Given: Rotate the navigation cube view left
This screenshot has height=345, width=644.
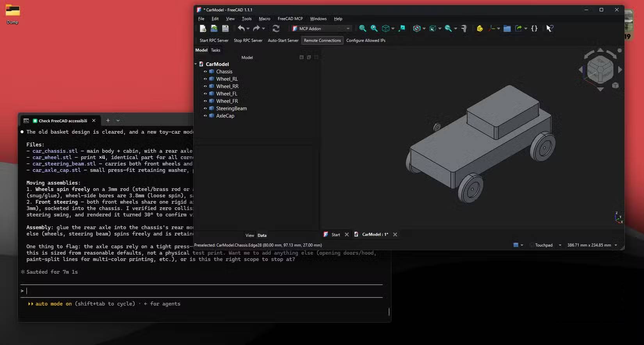Looking at the screenshot, I should pyautogui.click(x=581, y=70).
